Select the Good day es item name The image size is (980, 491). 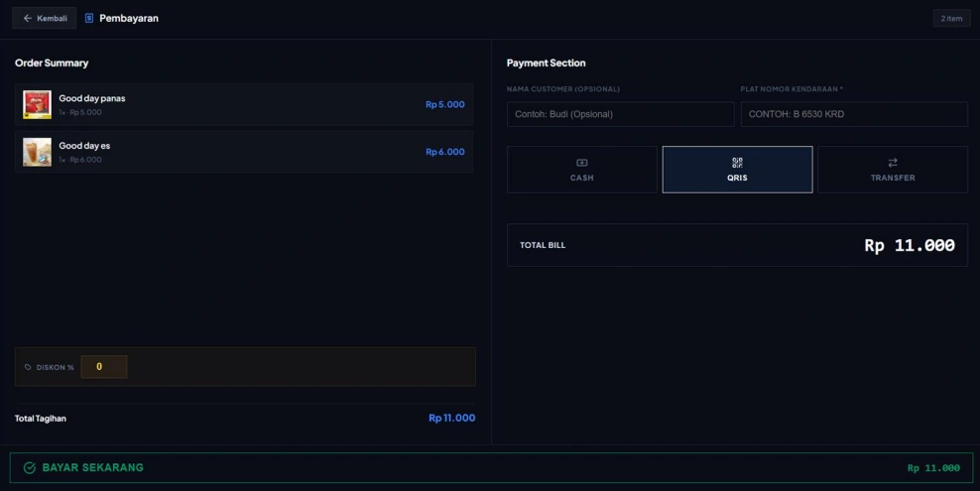(84, 146)
